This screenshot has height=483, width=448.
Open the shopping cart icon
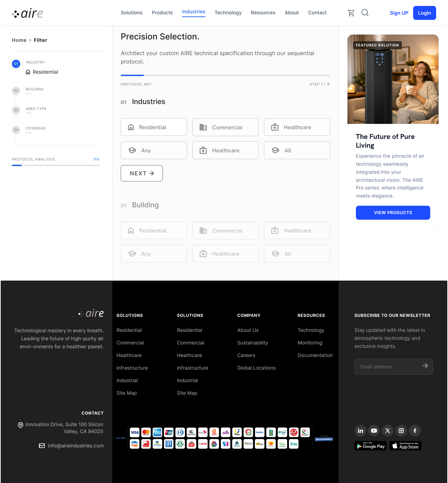pos(351,13)
